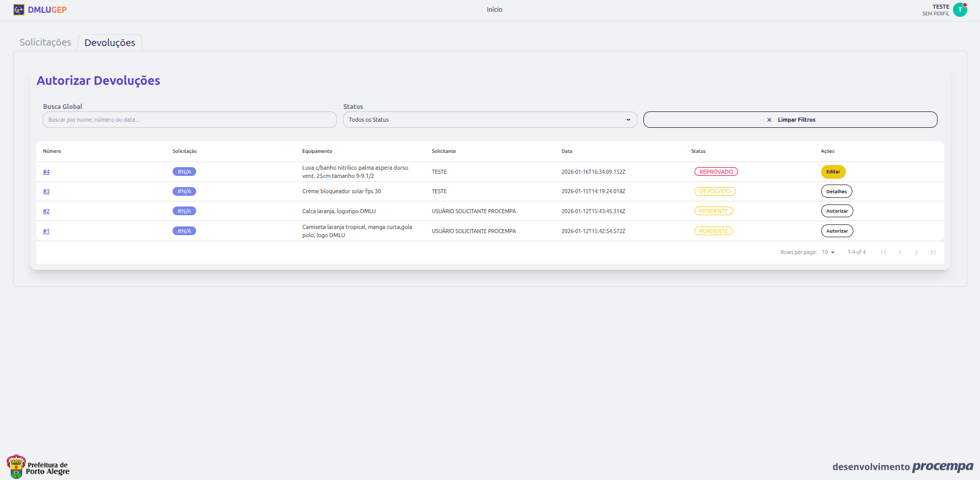Screen dimensions: 980x480
Task: Click the DMLUGEP logo icon
Action: (19, 10)
